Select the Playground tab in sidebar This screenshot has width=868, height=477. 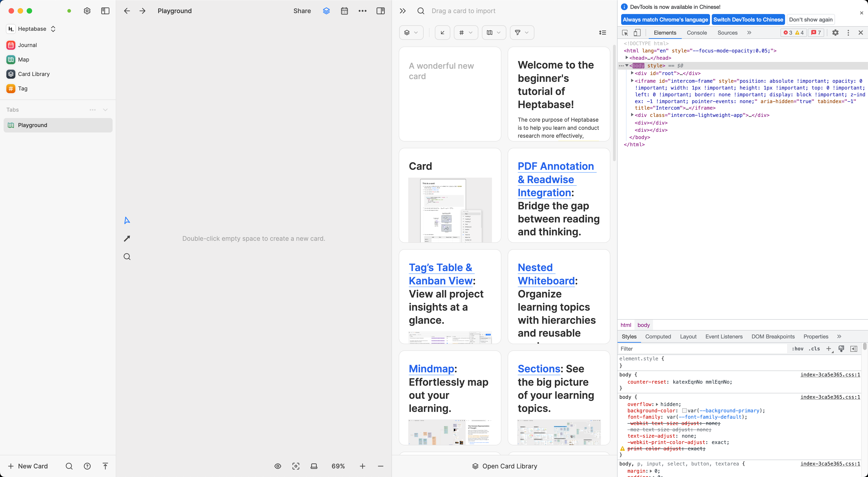pyautogui.click(x=58, y=125)
